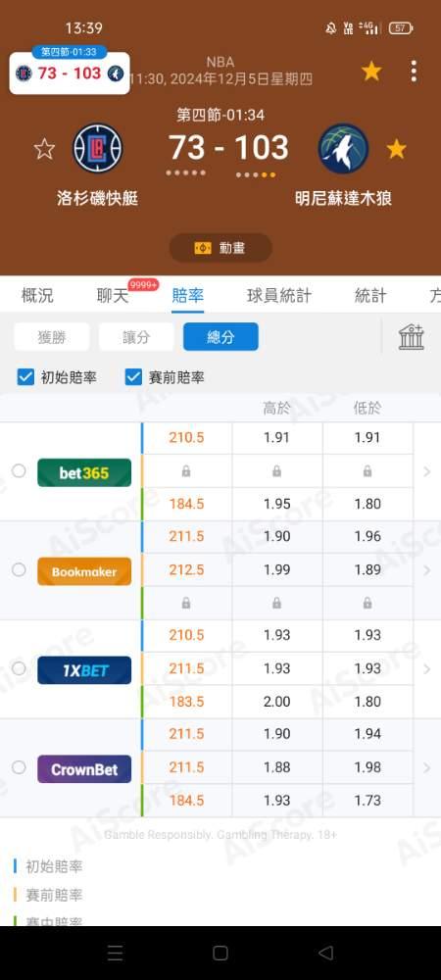Image resolution: width=441 pixels, height=980 pixels.
Task: Uncheck the 賽前賠率 checkbox
Action: click(x=133, y=377)
